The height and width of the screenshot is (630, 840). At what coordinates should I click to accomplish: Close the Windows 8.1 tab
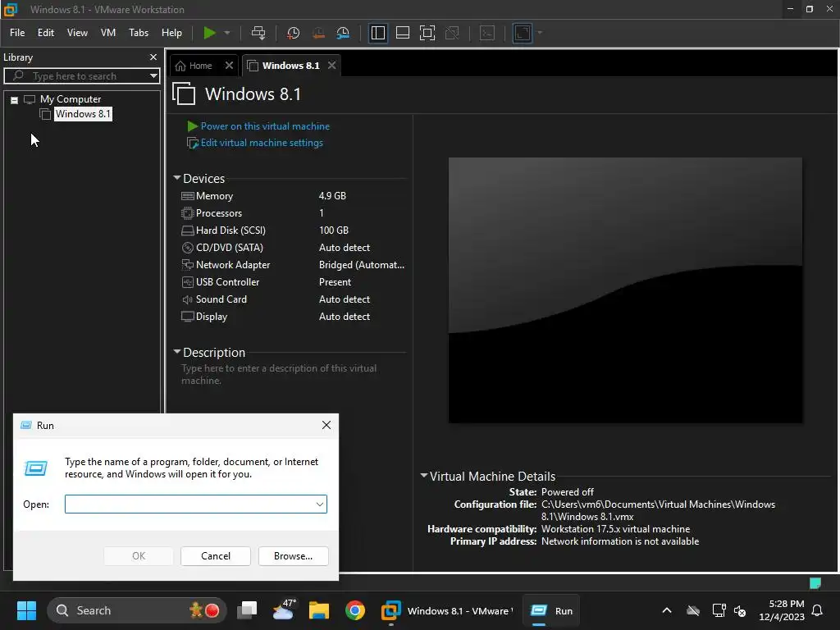point(332,66)
